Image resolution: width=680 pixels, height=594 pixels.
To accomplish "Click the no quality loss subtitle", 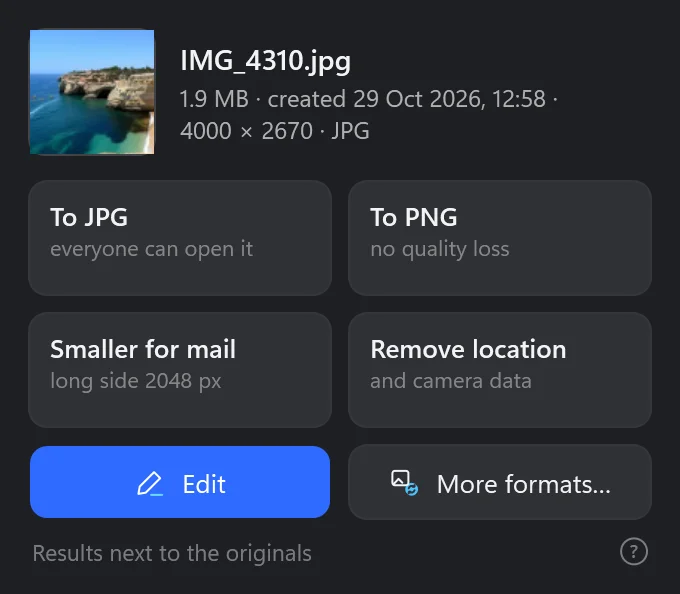I will click(x=440, y=249).
